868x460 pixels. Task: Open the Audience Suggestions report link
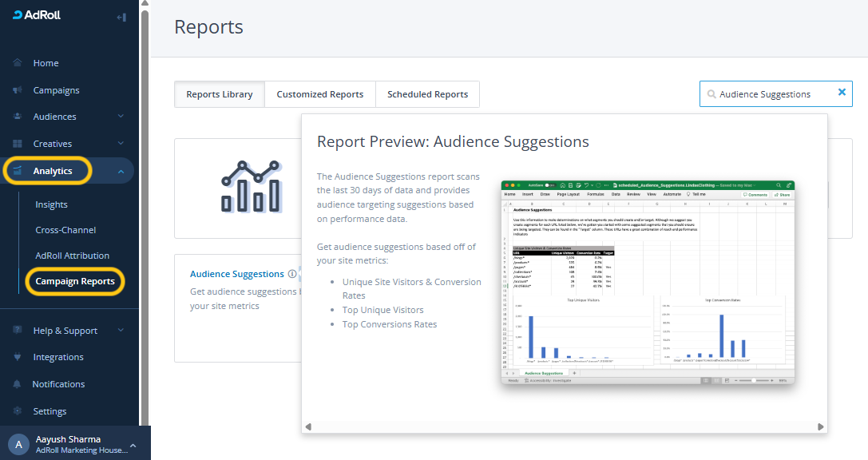point(236,274)
